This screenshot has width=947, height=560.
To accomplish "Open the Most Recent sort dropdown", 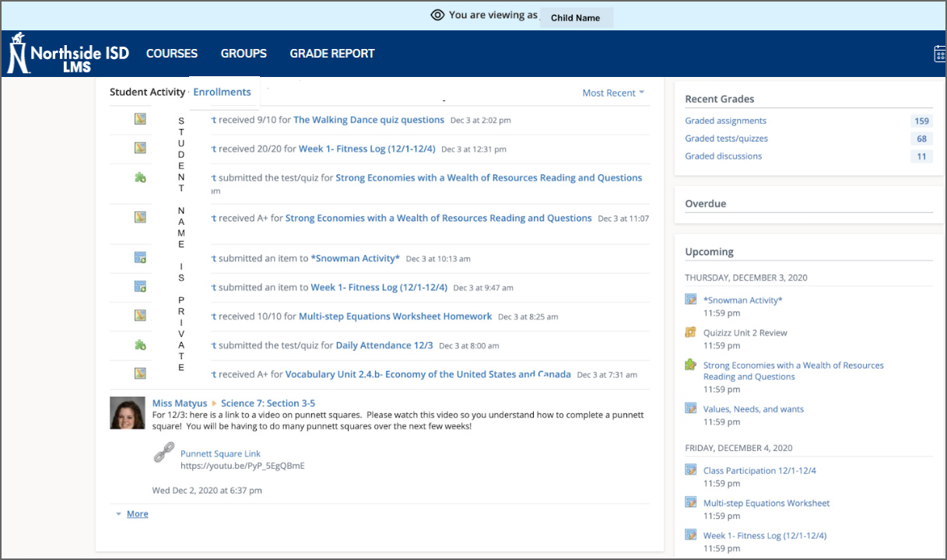I will click(x=613, y=93).
